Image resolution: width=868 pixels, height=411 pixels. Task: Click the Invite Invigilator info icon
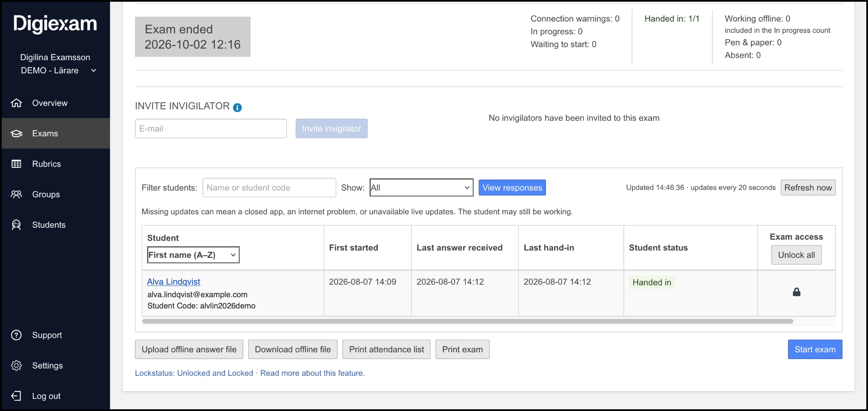[x=237, y=107]
